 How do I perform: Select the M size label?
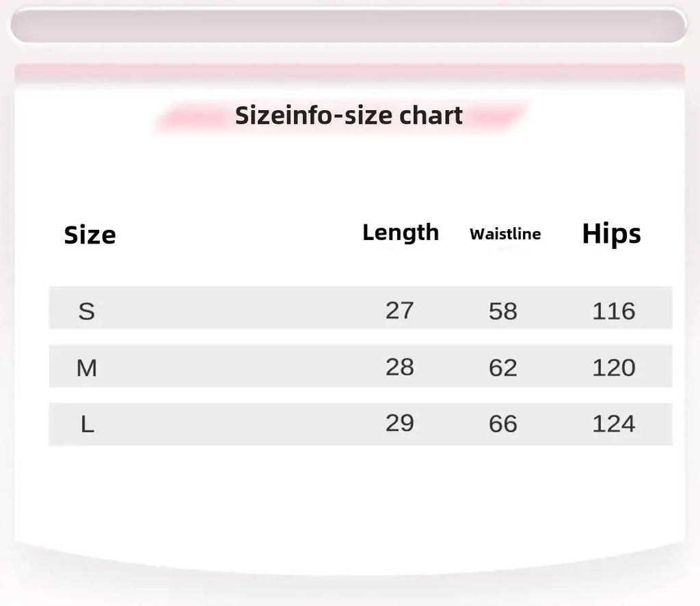point(86,368)
